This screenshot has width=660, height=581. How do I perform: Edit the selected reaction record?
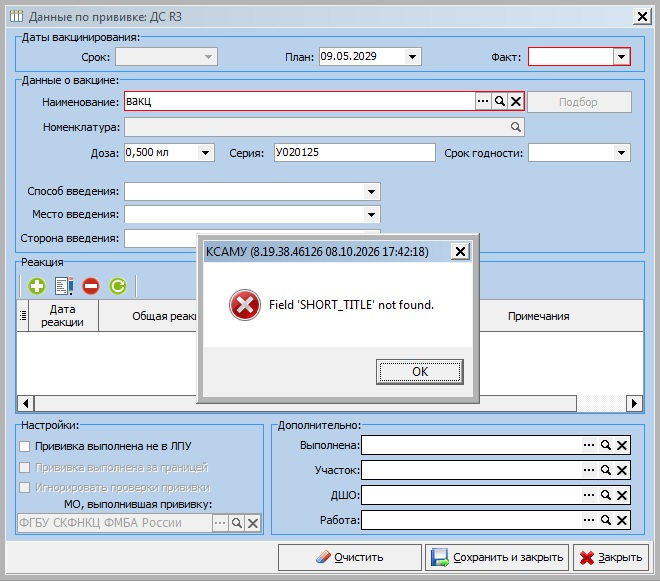click(x=64, y=286)
